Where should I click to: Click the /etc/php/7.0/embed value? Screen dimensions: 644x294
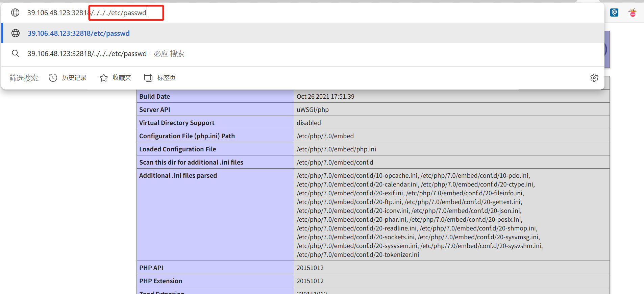coord(325,136)
